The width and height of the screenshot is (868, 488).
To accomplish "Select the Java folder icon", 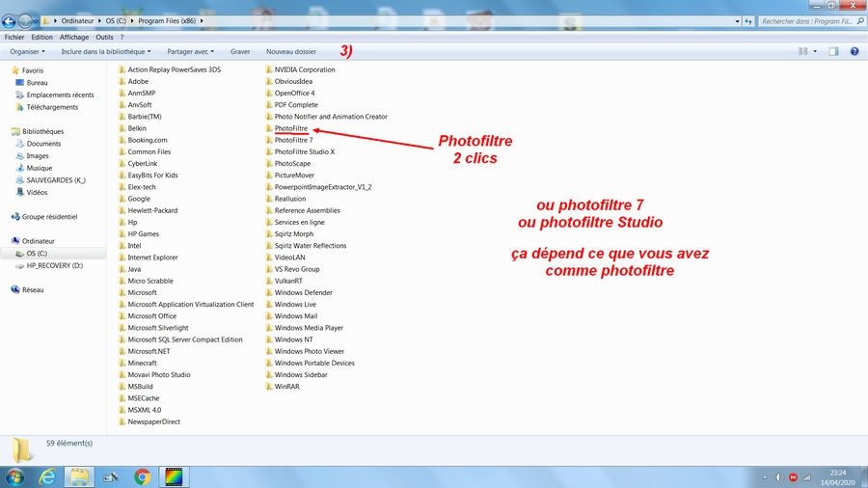I will click(x=122, y=269).
